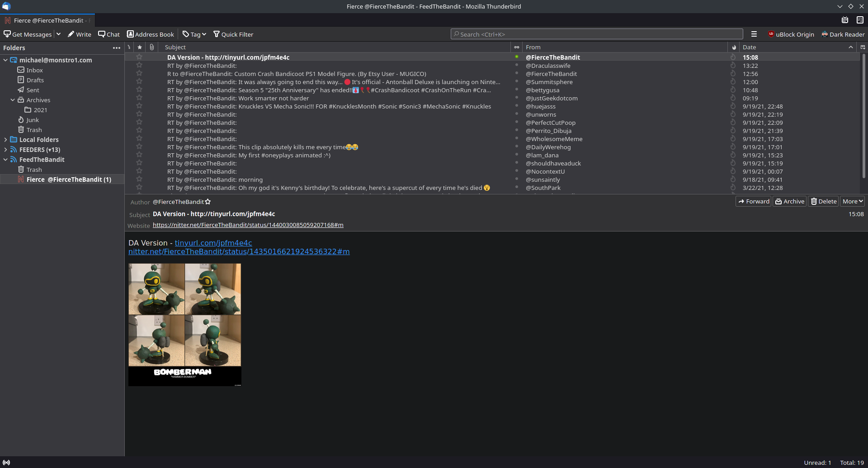Viewport: 868px width, 468px height.
Task: Sort by junk status column header
Action: coord(733,47)
